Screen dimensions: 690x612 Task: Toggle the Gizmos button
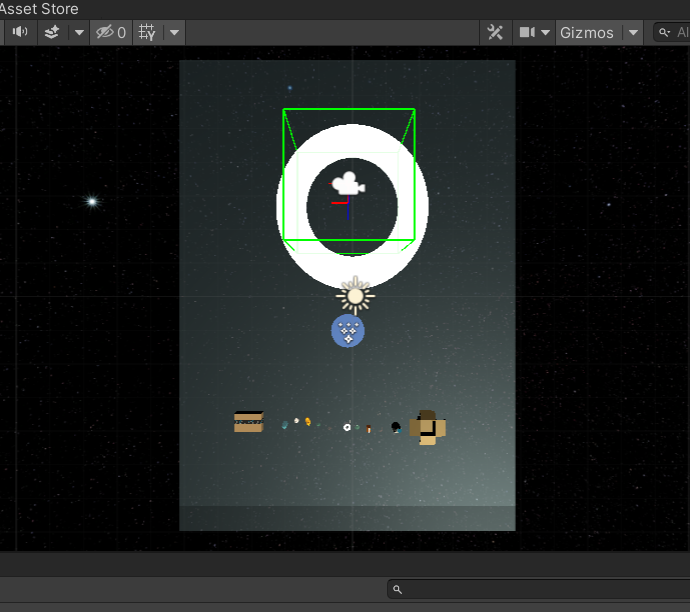point(586,32)
